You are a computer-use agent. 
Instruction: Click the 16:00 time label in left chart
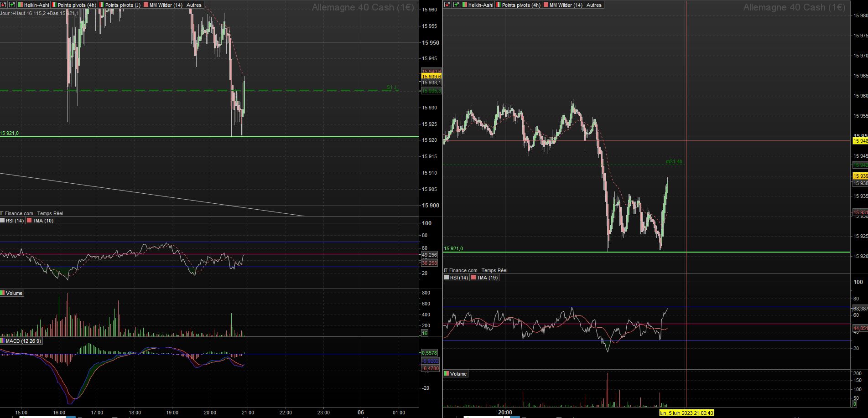point(59,413)
